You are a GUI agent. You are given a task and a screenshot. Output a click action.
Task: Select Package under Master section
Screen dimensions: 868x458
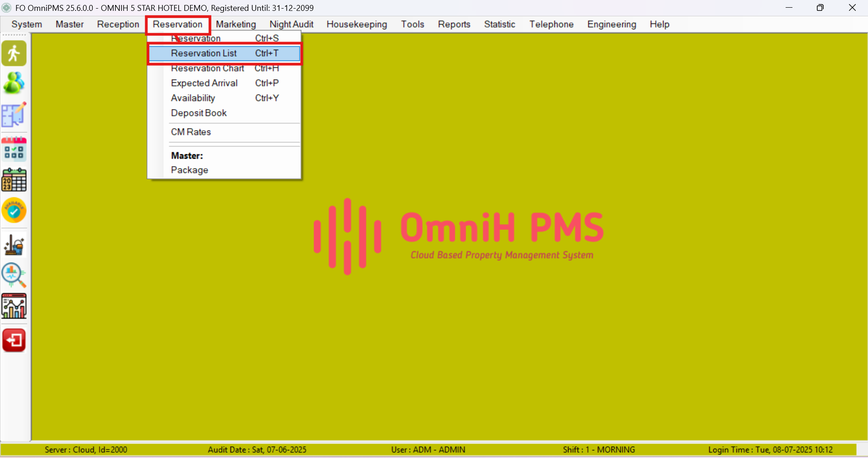(x=224, y=170)
